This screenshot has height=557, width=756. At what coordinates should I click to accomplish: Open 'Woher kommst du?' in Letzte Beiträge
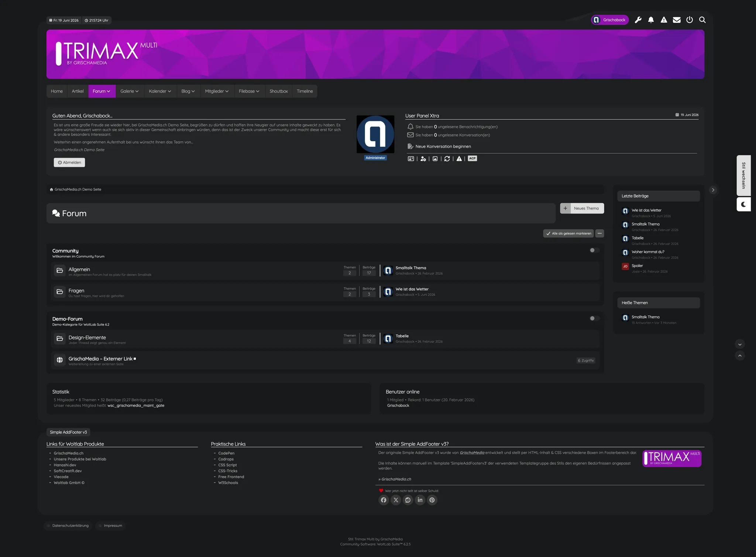pyautogui.click(x=648, y=252)
